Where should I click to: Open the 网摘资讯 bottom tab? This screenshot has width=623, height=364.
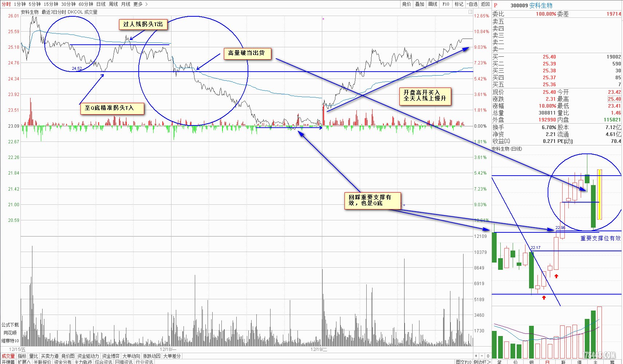point(124,362)
